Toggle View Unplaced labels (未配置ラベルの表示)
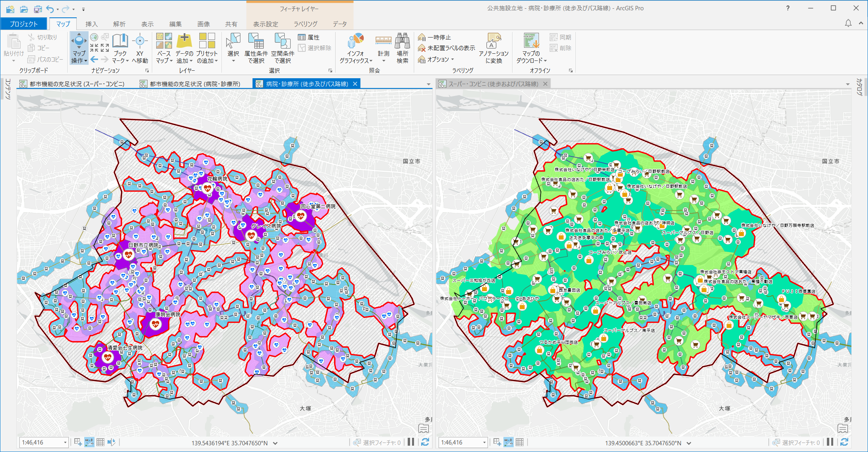The height and width of the screenshot is (452, 868). pos(447,48)
